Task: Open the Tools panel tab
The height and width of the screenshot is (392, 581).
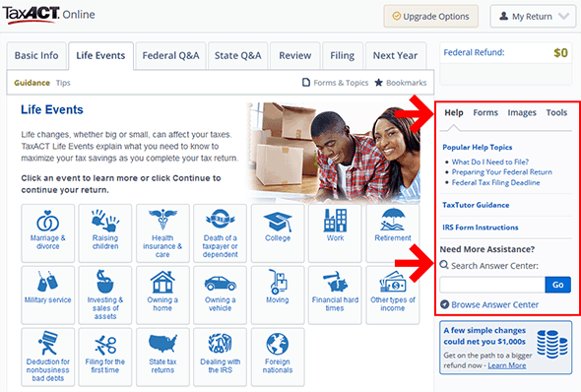Action: [x=556, y=112]
